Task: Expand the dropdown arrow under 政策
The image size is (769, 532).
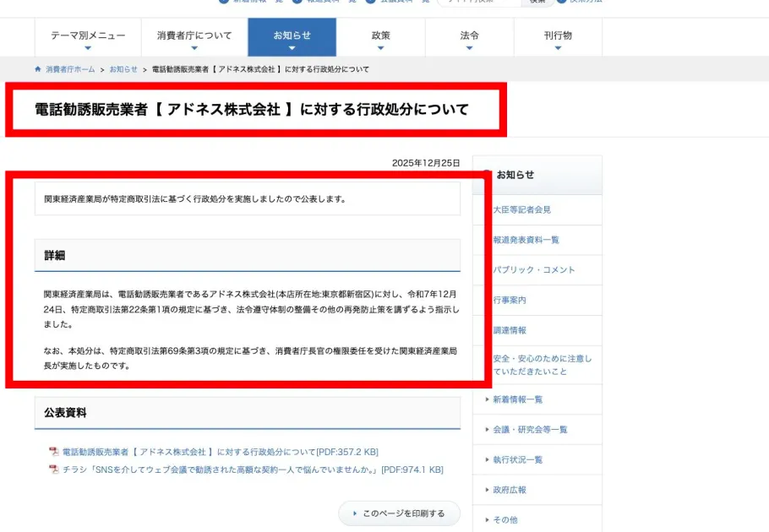Action: [380, 48]
